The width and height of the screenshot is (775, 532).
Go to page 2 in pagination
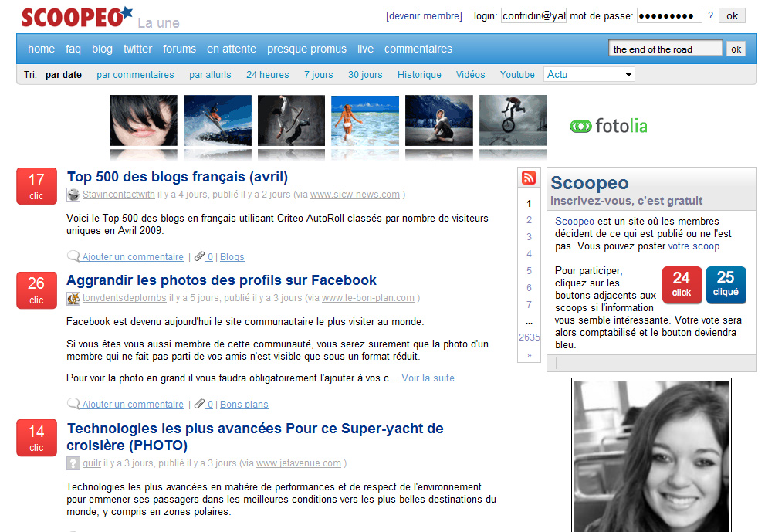click(529, 220)
